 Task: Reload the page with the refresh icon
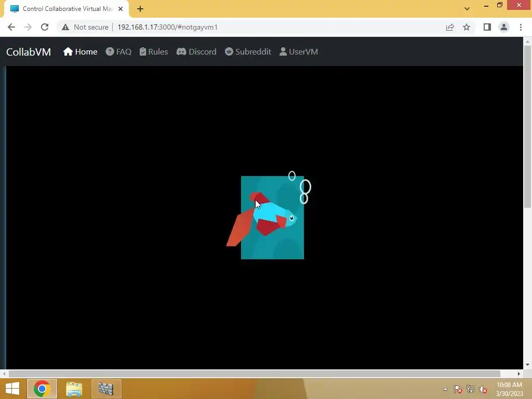[x=45, y=27]
